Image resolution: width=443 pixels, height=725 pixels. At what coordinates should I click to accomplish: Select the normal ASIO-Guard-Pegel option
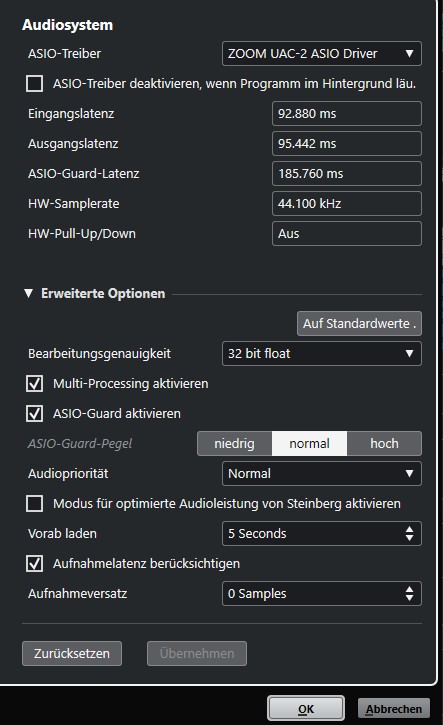pyautogui.click(x=309, y=444)
